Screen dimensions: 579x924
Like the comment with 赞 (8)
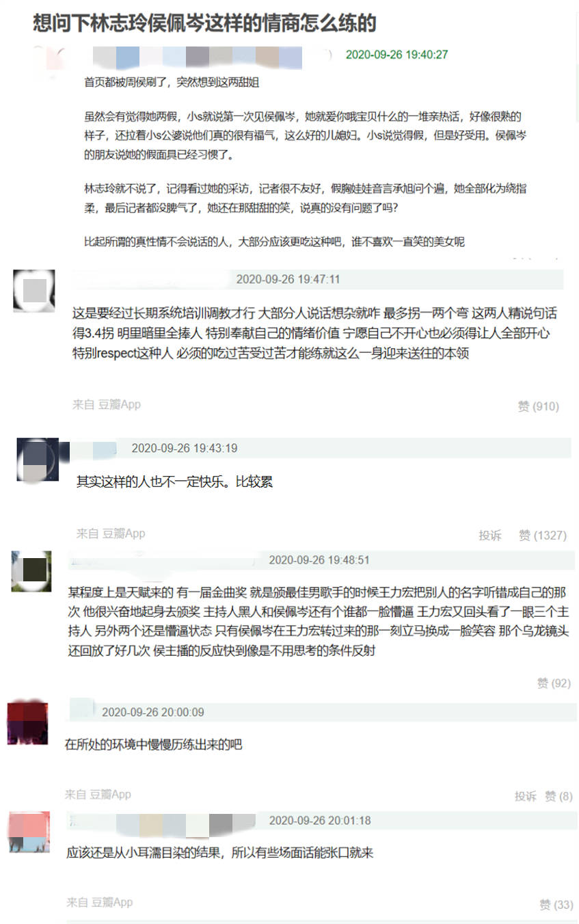pyautogui.click(x=558, y=796)
